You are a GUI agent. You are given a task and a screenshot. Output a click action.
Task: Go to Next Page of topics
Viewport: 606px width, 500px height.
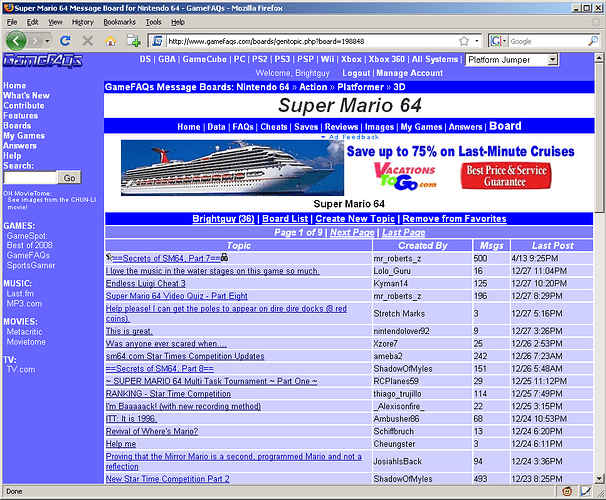[x=352, y=232]
